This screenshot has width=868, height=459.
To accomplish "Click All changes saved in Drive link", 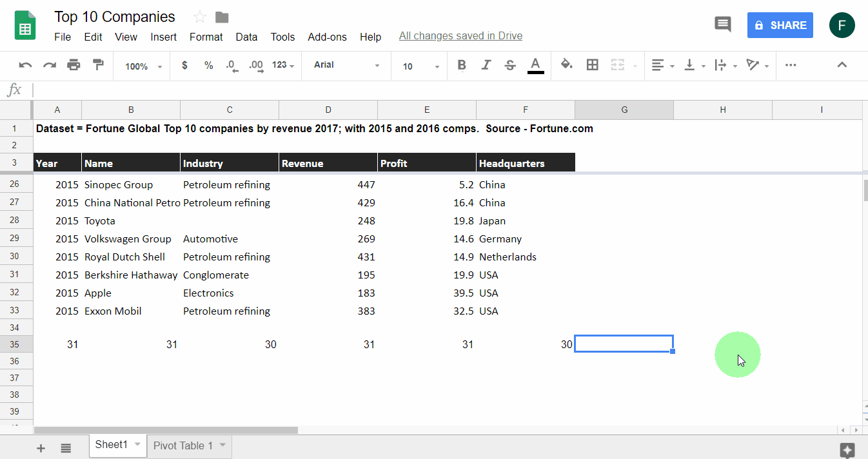I will tap(460, 36).
